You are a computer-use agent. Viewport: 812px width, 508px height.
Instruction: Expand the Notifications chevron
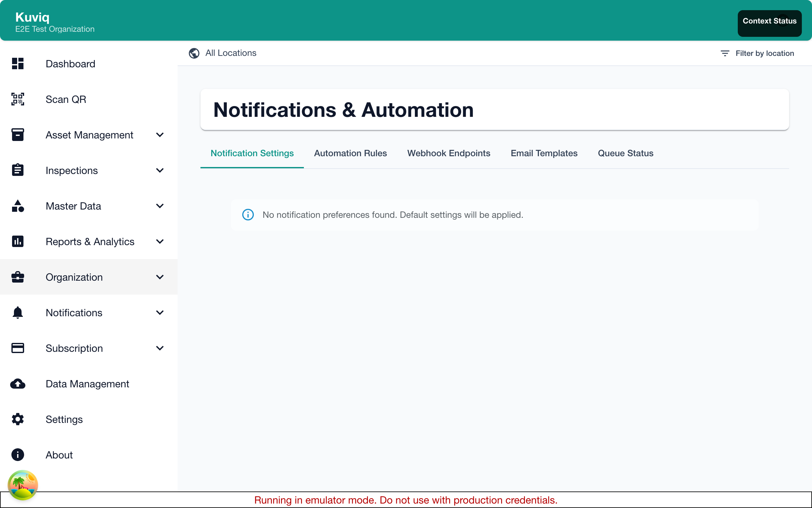(x=160, y=312)
